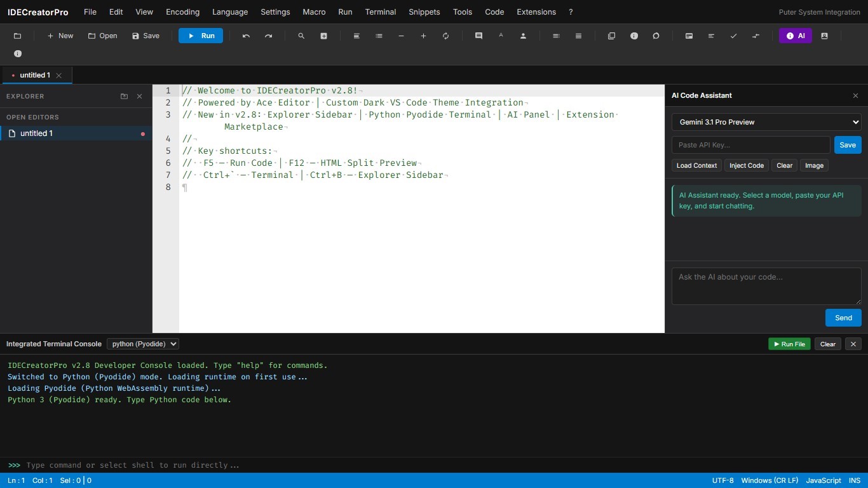Close the Explorer sidebar panel
Image resolution: width=868 pixels, height=488 pixels.
tap(139, 97)
